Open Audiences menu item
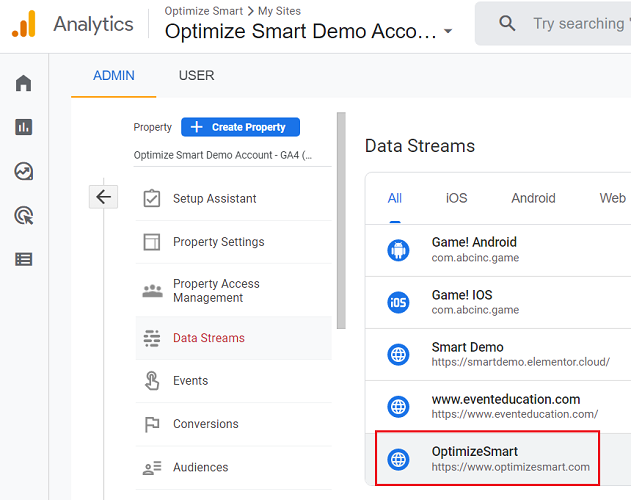The width and height of the screenshot is (631, 500). tap(233, 468)
